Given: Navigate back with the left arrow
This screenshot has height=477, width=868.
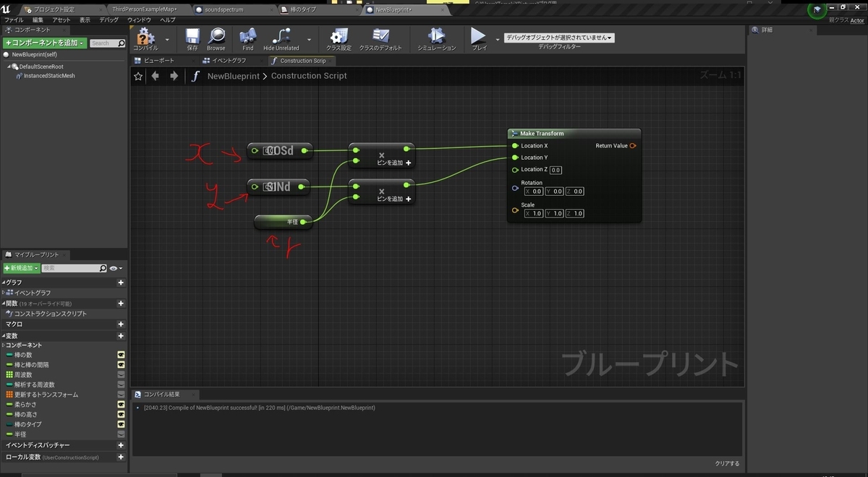Looking at the screenshot, I should 155,76.
